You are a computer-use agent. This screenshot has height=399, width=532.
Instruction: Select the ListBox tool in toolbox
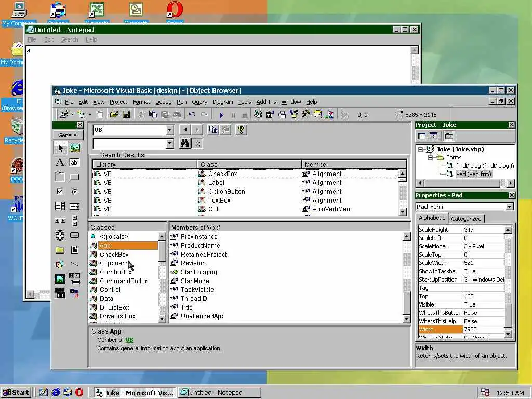(x=75, y=206)
